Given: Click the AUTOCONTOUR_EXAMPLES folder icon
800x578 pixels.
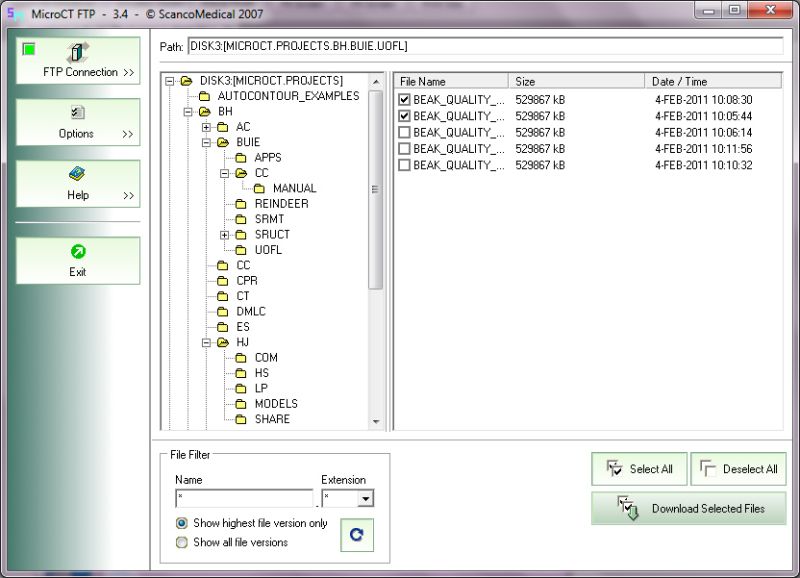Looking at the screenshot, I should [204, 96].
